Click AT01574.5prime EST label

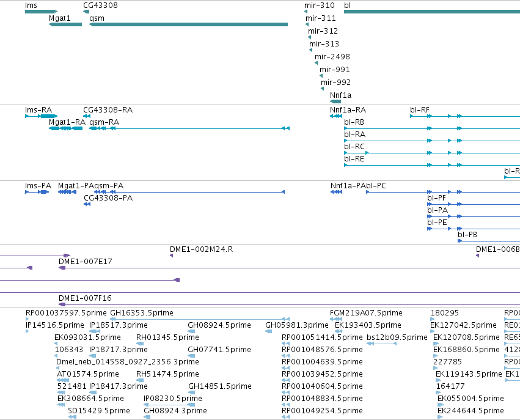click(88, 374)
